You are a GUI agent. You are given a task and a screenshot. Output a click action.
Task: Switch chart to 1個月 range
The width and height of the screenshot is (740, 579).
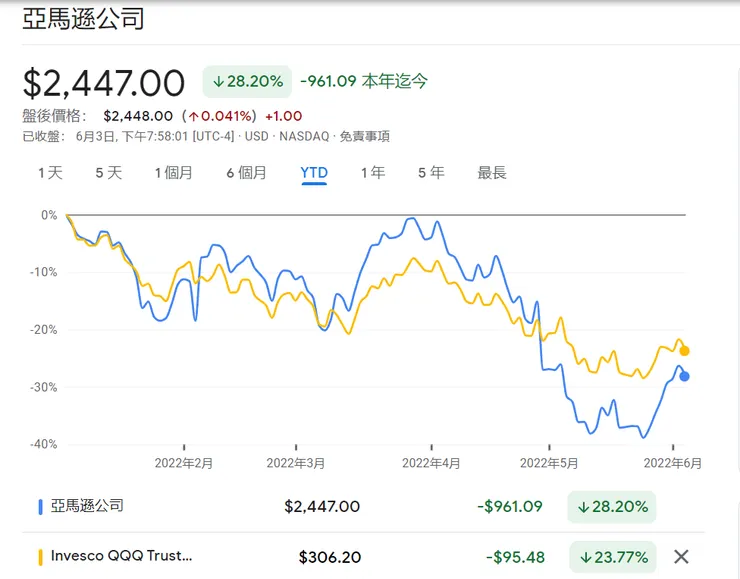(174, 173)
